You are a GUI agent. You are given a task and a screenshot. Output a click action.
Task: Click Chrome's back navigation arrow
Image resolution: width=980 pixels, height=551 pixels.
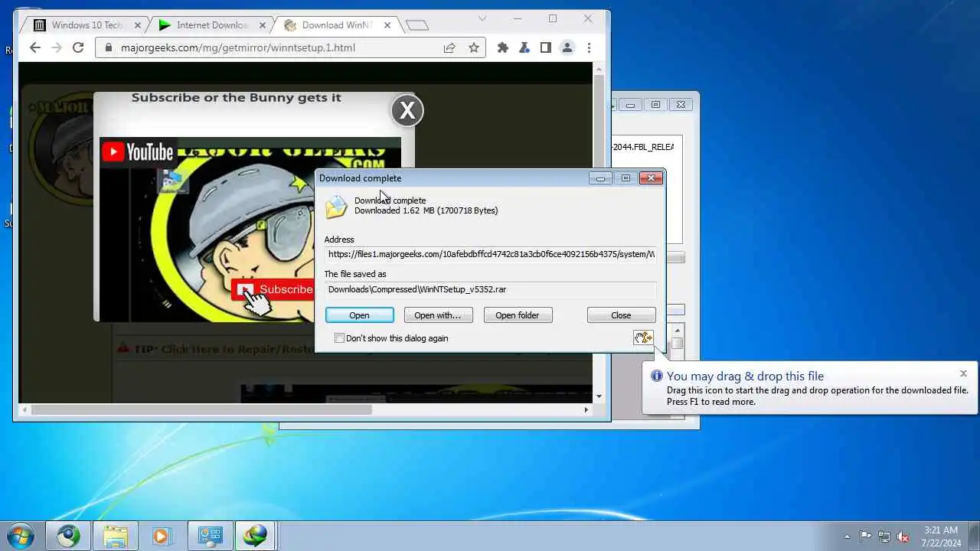coord(34,47)
